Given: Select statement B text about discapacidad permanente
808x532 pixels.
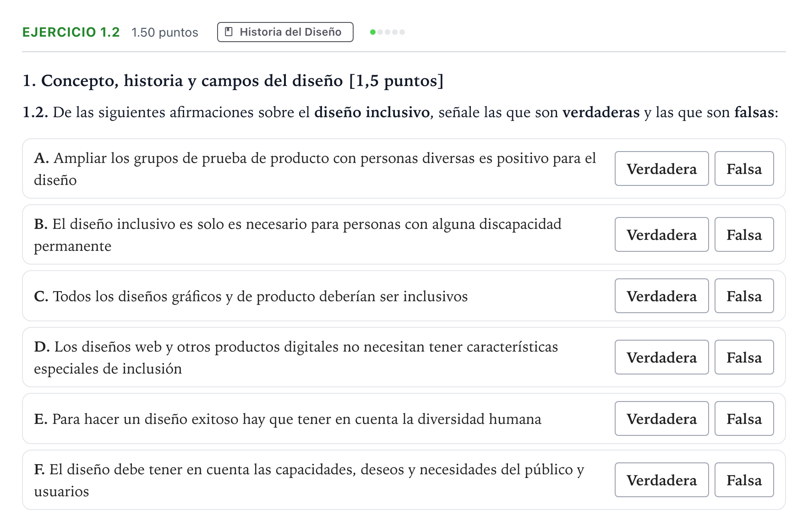Looking at the screenshot, I should point(297,235).
